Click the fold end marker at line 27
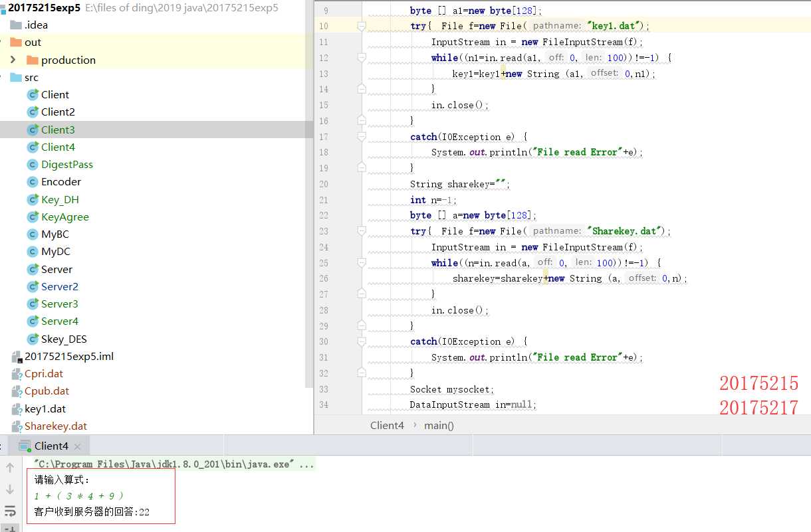This screenshot has width=811, height=532. click(x=361, y=294)
